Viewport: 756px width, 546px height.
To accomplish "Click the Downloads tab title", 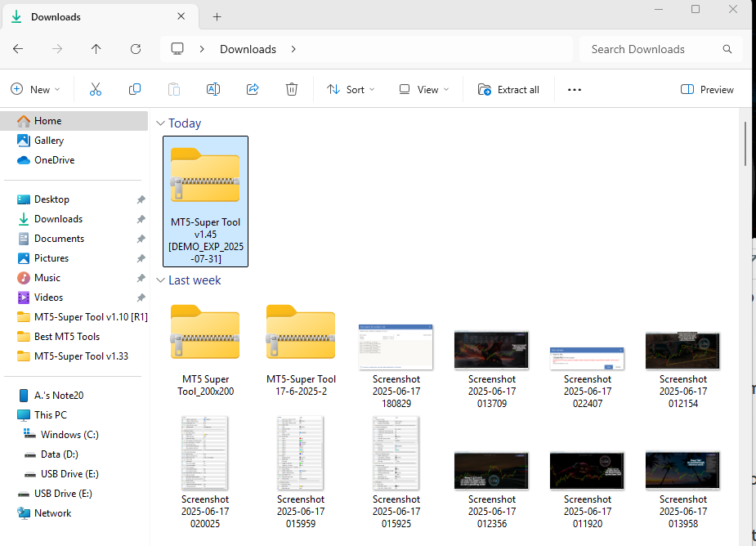I will coord(56,17).
